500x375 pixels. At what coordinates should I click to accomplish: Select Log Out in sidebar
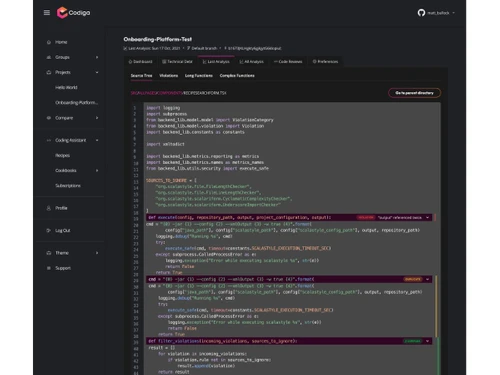coord(63,230)
